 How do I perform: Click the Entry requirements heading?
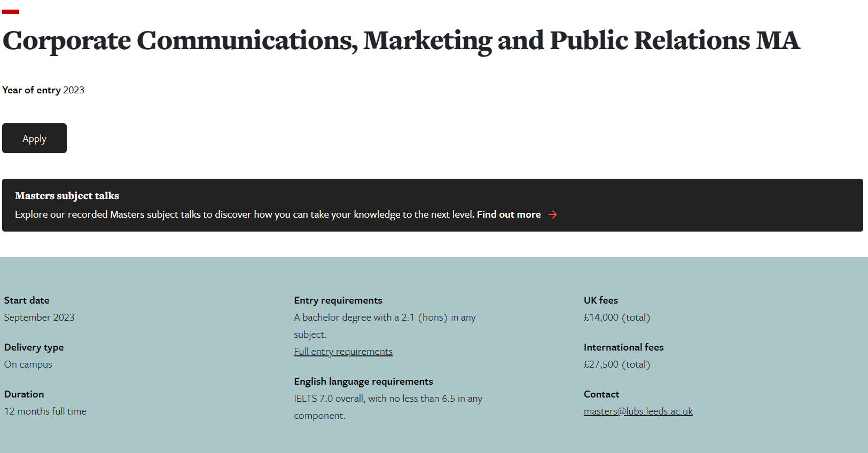338,300
